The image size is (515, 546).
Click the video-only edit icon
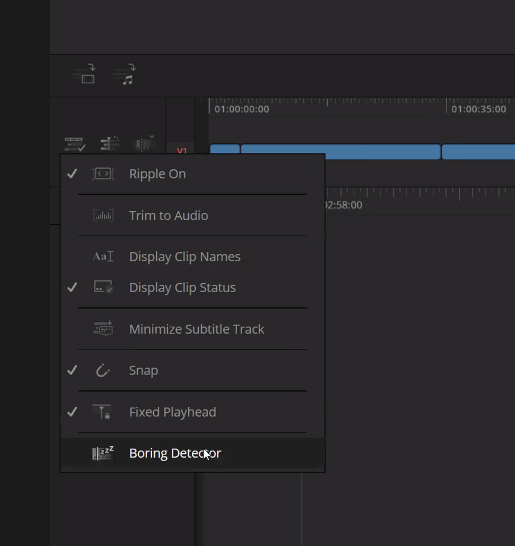[86, 74]
